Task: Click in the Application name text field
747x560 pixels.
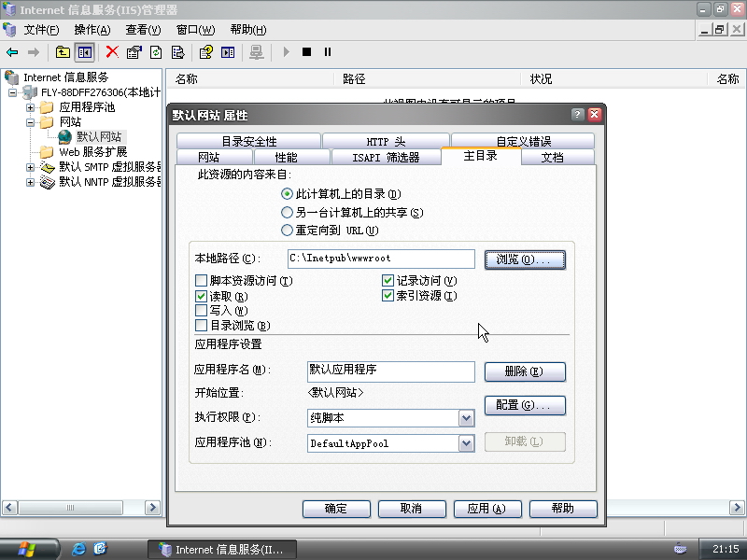Action: click(x=391, y=371)
